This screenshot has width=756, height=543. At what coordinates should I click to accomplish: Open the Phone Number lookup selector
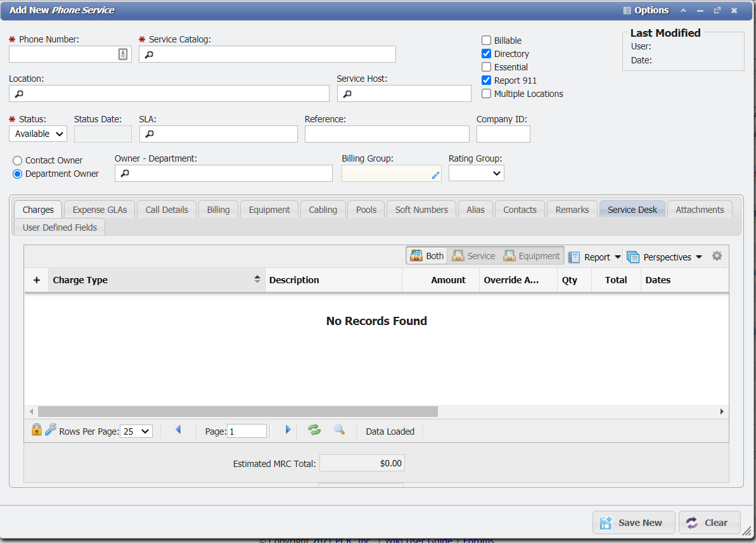[x=122, y=54]
